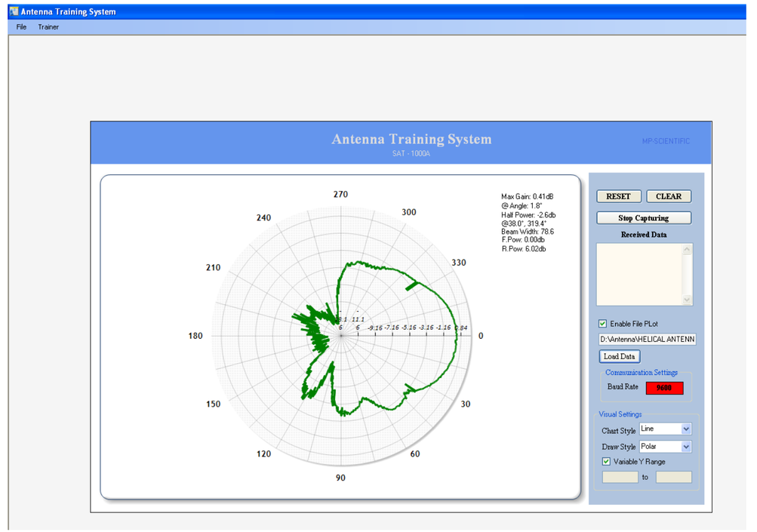Viewport: 757px width, 532px height.
Task: Click the Received Data scroll down arrow
Action: pos(687,300)
